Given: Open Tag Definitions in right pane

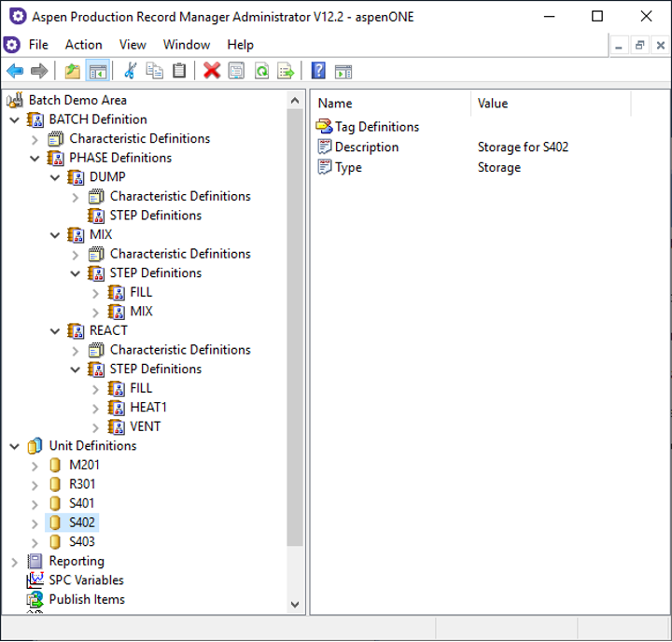Looking at the screenshot, I should [x=376, y=127].
